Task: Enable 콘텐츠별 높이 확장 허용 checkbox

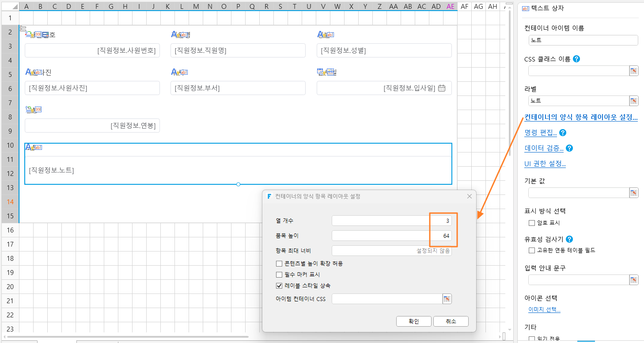Action: point(279,263)
